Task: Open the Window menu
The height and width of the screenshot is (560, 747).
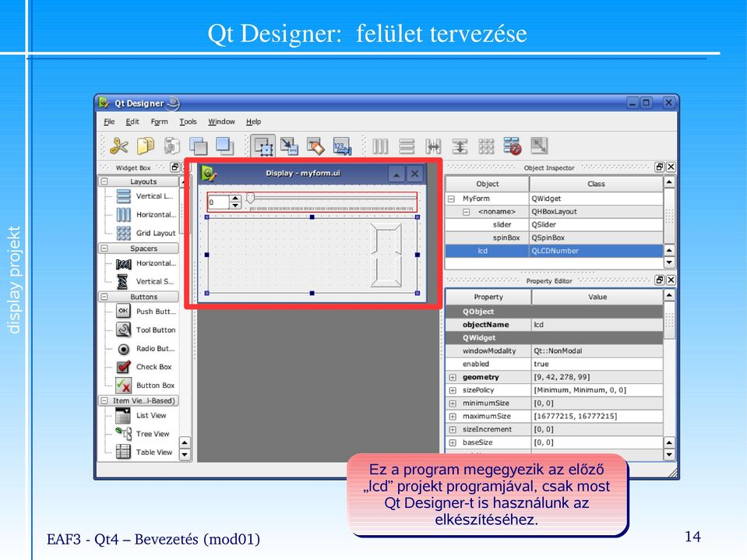Action: pyautogui.click(x=221, y=122)
